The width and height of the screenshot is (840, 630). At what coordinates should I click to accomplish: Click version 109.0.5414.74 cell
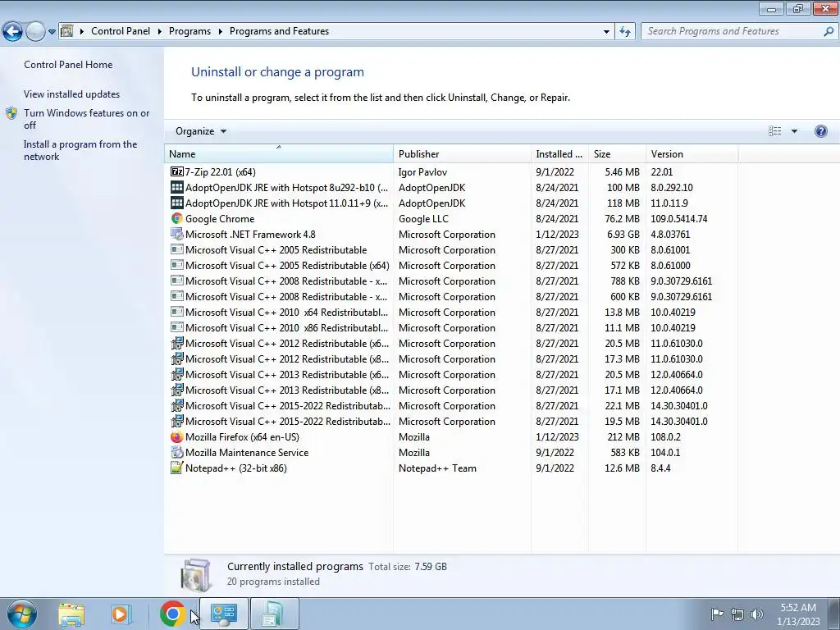pyautogui.click(x=678, y=218)
